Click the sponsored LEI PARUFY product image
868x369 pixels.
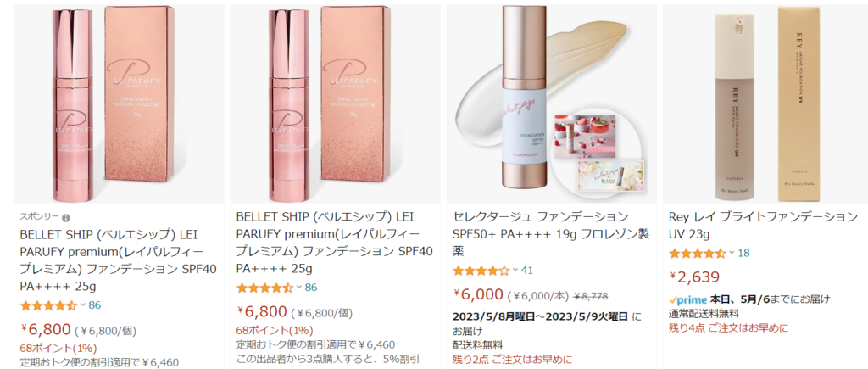click(x=119, y=103)
